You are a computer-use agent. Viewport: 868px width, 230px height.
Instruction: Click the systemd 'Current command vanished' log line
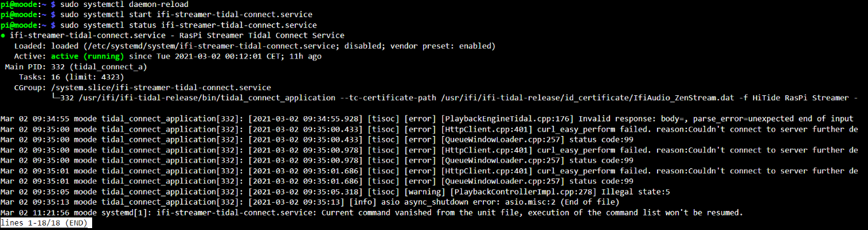pyautogui.click(x=372, y=212)
